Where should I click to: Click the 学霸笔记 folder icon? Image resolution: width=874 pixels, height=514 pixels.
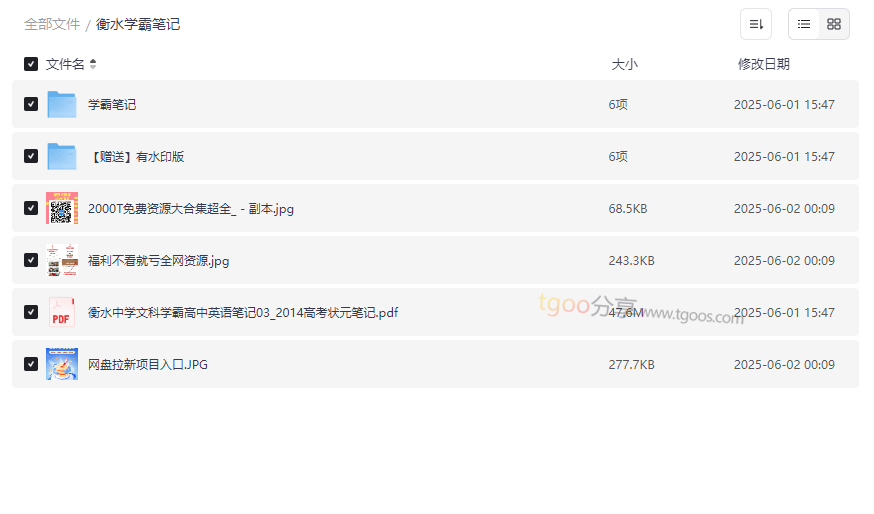[62, 104]
